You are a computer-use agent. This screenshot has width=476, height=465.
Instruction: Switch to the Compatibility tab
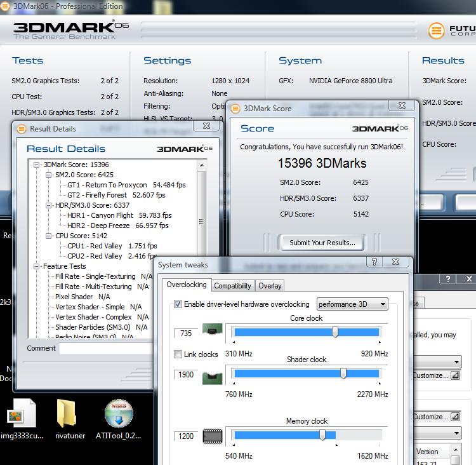click(232, 286)
